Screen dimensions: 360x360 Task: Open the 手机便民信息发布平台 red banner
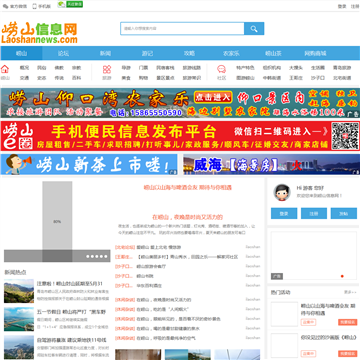point(180,136)
